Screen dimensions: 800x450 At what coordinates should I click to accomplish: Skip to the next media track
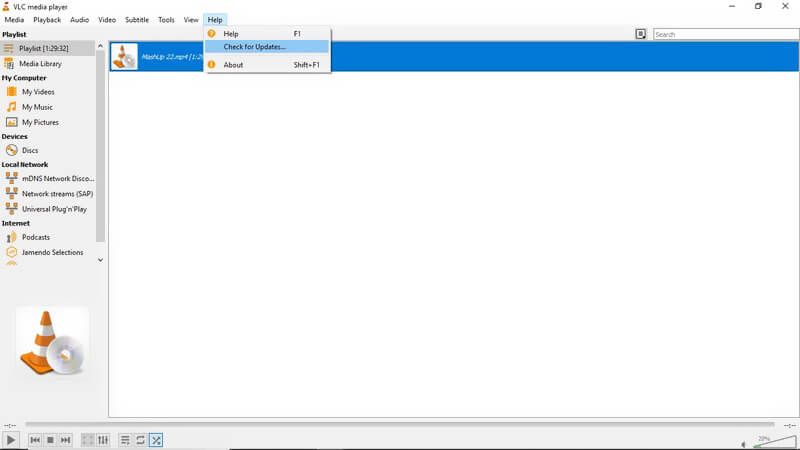tap(66, 440)
